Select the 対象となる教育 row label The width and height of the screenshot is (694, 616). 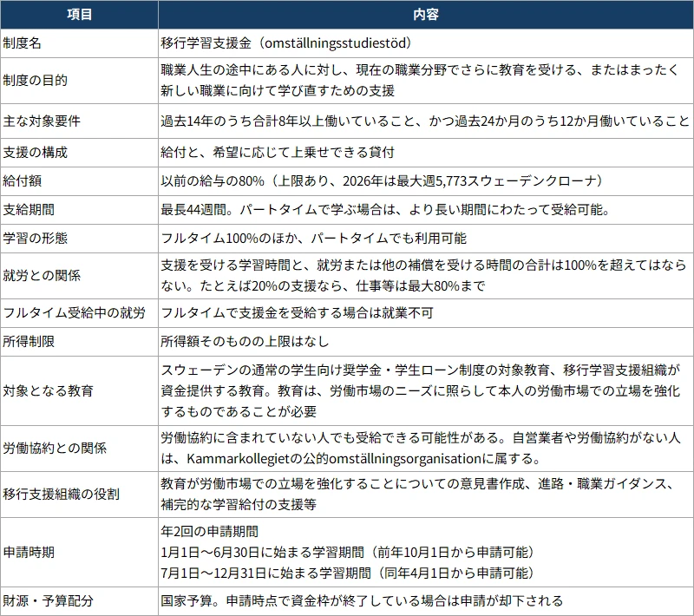click(x=79, y=390)
